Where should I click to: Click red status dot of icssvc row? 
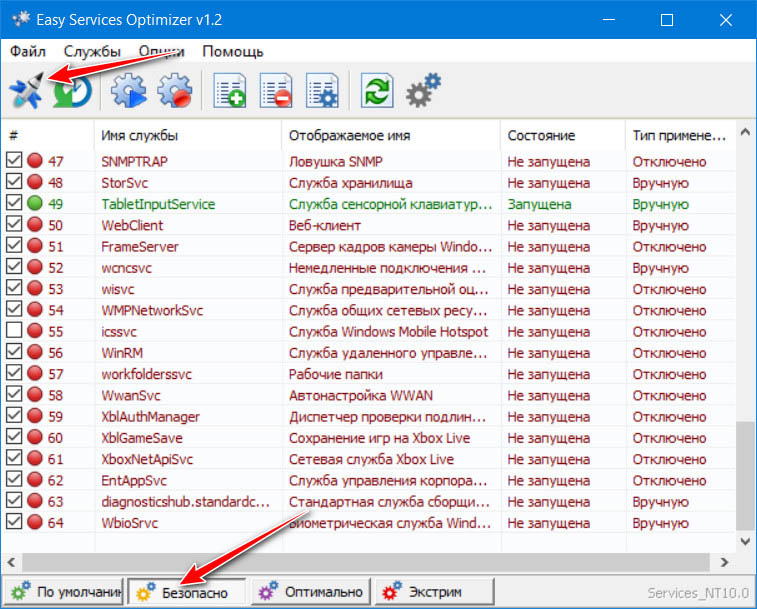(x=35, y=331)
